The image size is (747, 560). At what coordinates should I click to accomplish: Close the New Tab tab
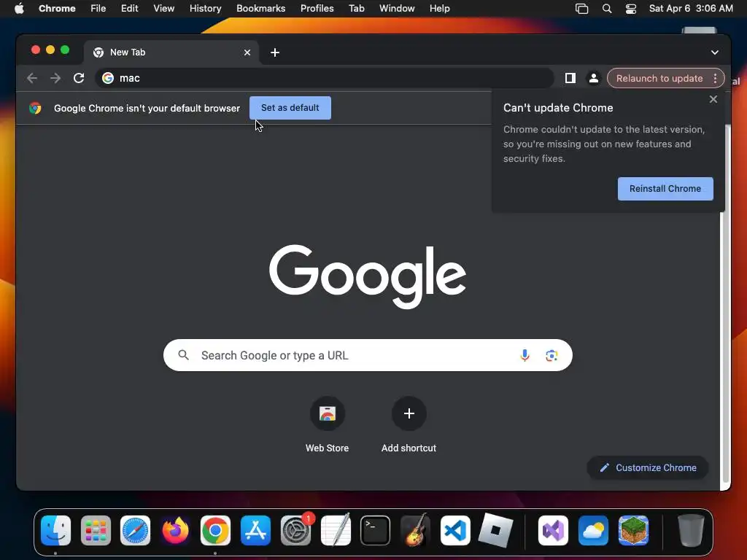click(247, 52)
